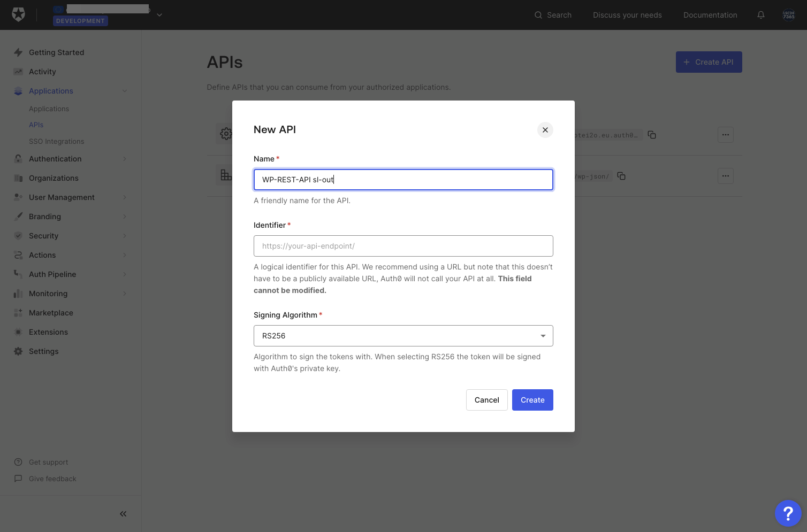Open Activity in sidebar

42,72
